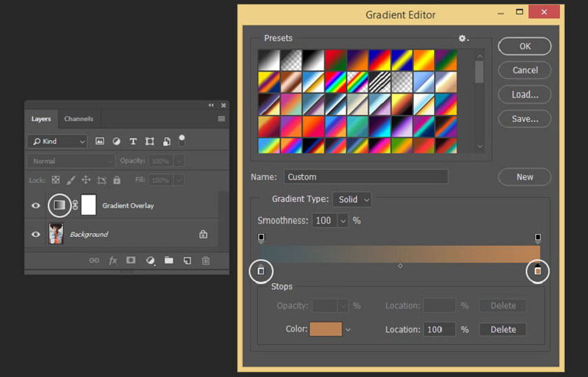Click the presets scrollbar down arrow

[479, 146]
